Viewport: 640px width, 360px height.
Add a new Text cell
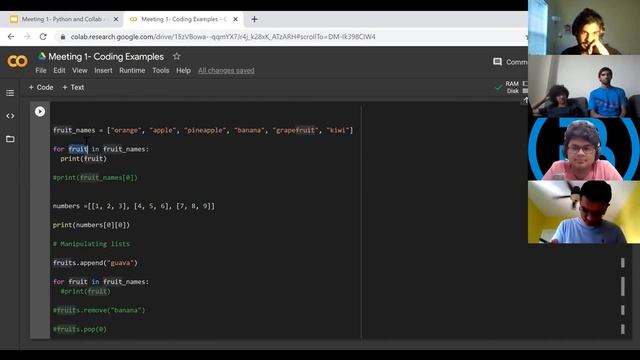pyautogui.click(x=73, y=87)
